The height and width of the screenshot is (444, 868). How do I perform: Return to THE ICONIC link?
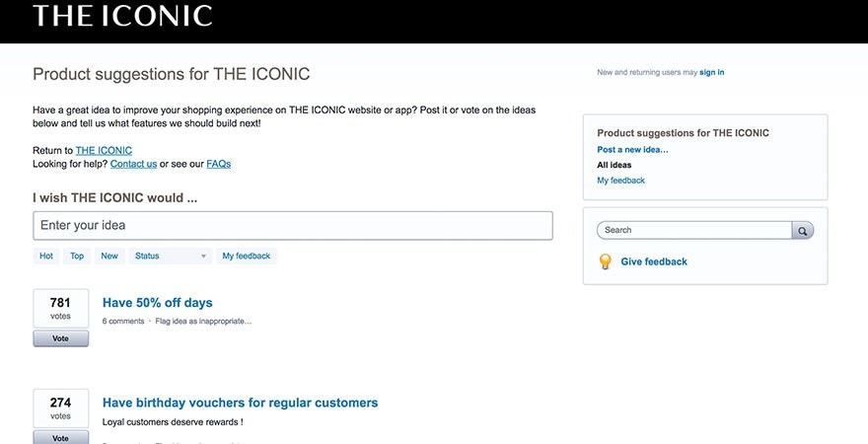(x=104, y=151)
